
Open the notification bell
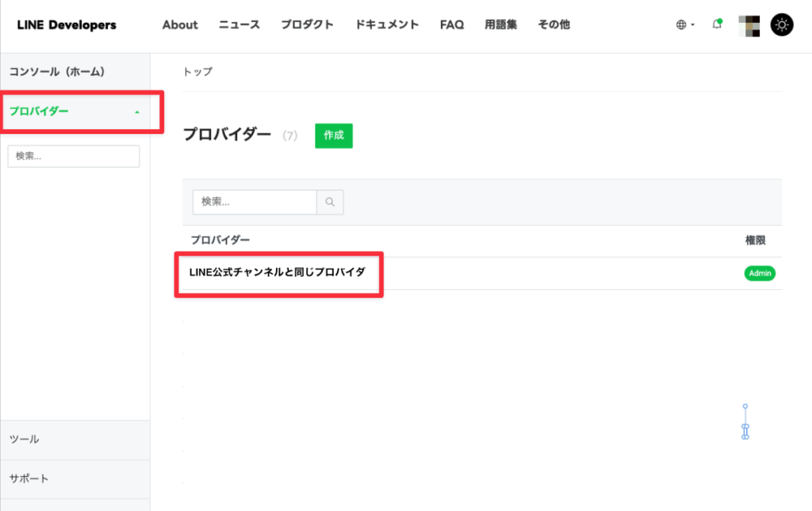click(717, 25)
